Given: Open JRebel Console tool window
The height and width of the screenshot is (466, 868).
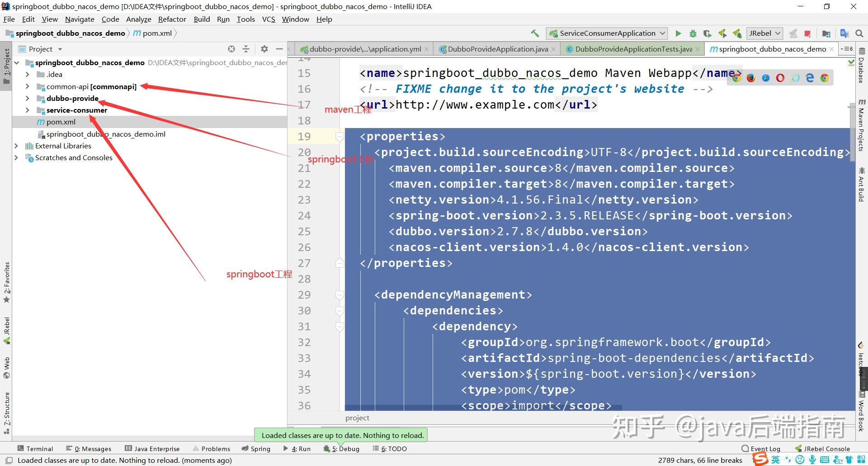Looking at the screenshot, I should 822,449.
